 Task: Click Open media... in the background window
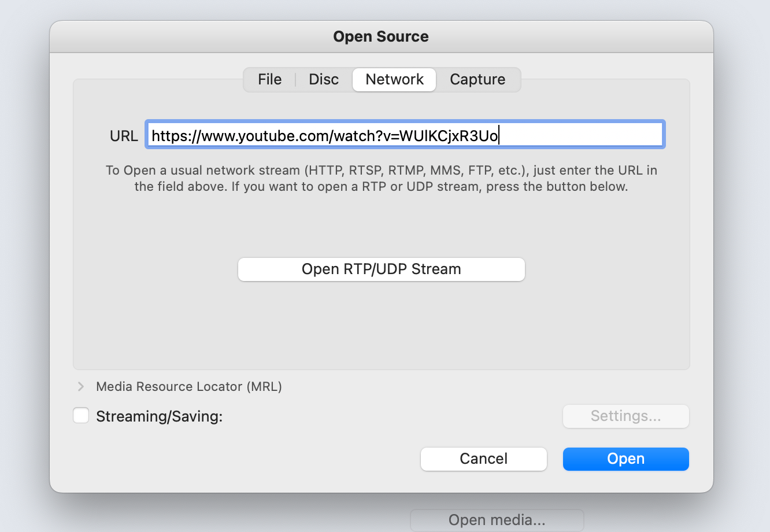coord(497,520)
